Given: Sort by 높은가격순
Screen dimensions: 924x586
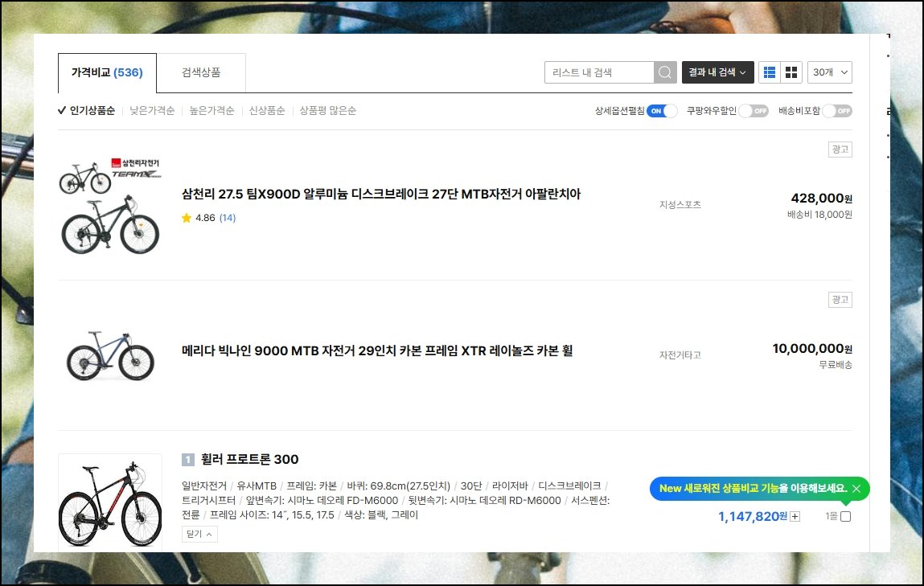Looking at the screenshot, I should coord(211,111).
